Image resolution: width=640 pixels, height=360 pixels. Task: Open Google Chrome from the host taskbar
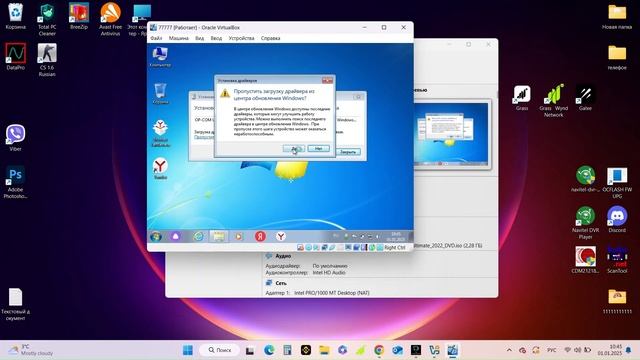(379, 350)
